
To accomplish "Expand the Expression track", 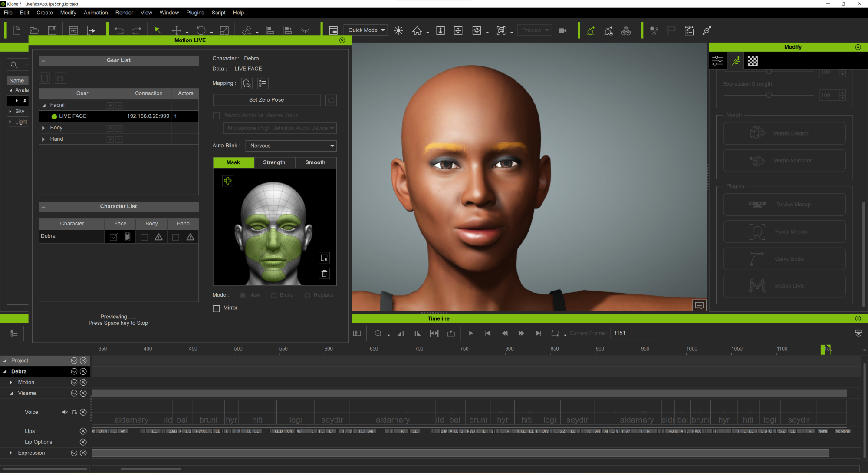I will point(11,453).
